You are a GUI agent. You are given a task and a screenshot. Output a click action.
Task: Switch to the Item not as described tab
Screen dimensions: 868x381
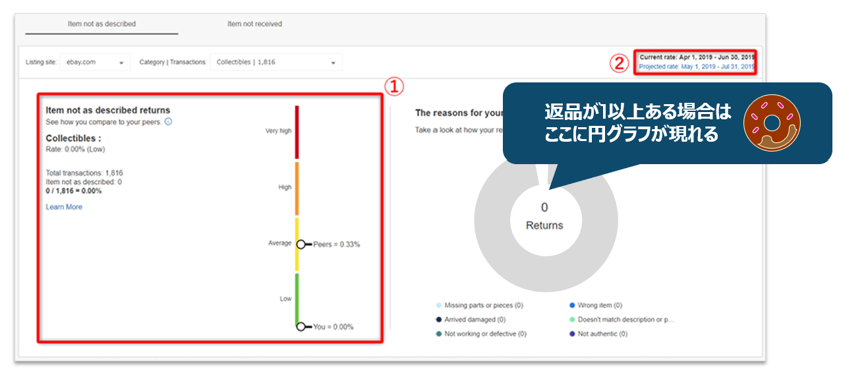point(101,24)
